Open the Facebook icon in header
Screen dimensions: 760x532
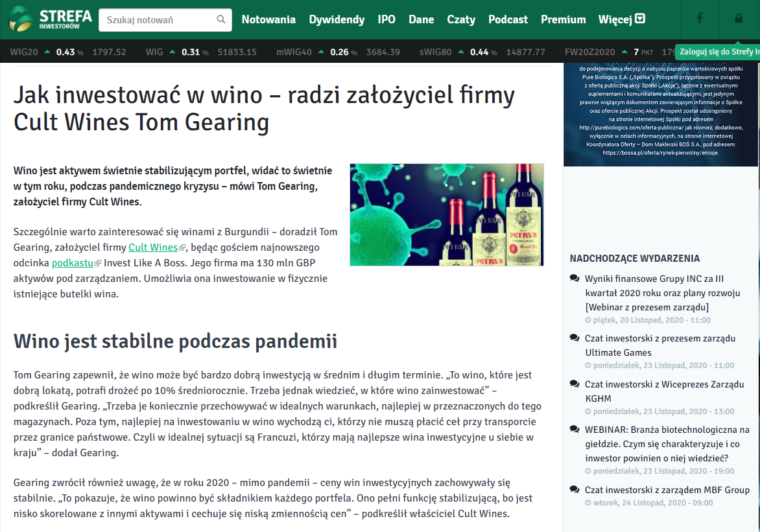click(x=700, y=18)
